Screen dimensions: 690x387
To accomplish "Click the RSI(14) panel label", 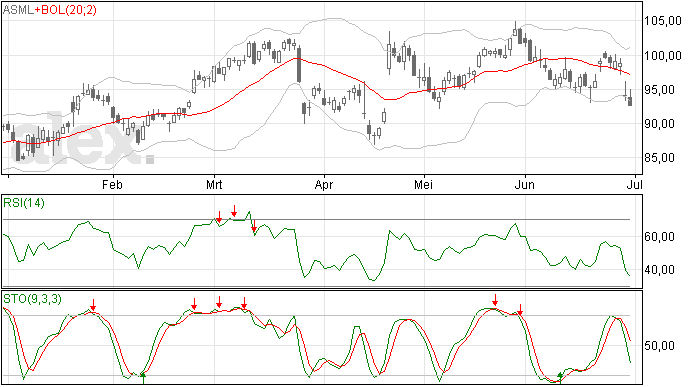I will click(x=24, y=203).
